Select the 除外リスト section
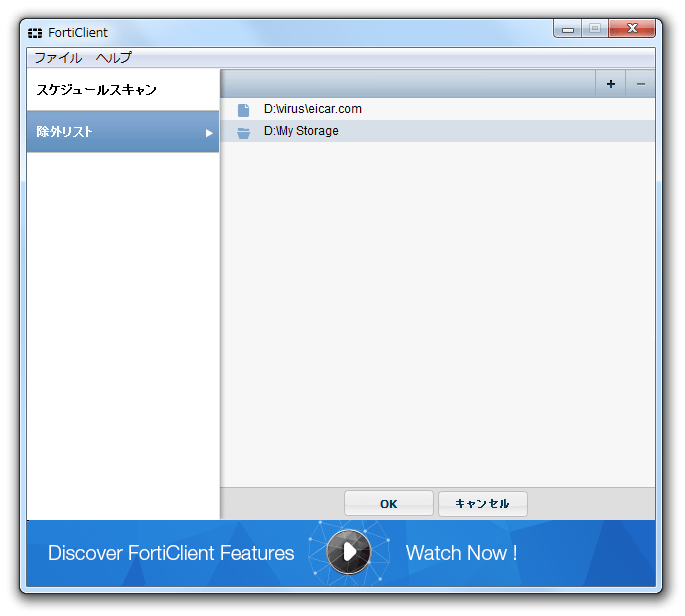 pos(123,132)
